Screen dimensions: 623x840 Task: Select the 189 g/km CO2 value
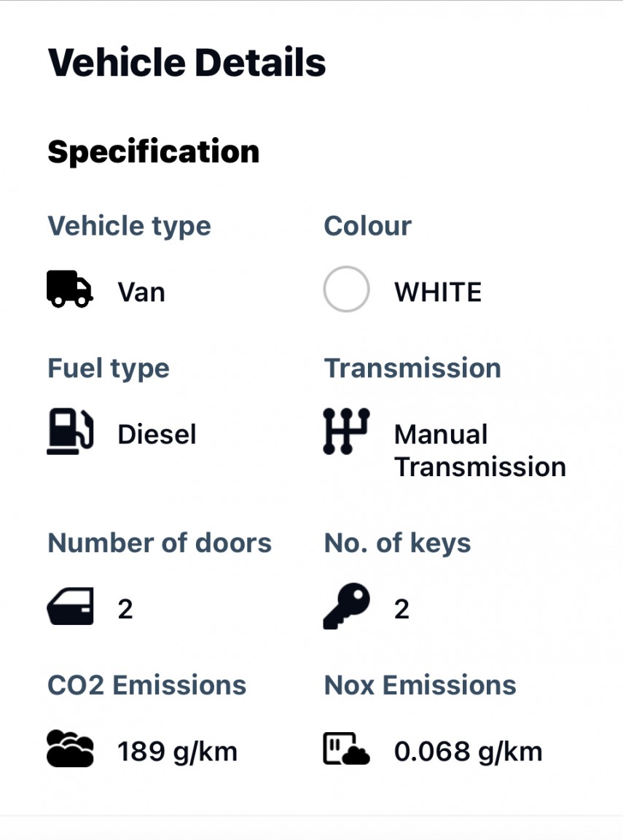click(177, 752)
